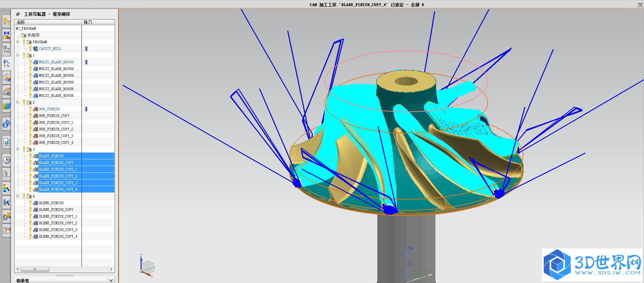
Task: Open the HD3D Tools info tab
Action: tap(6, 124)
